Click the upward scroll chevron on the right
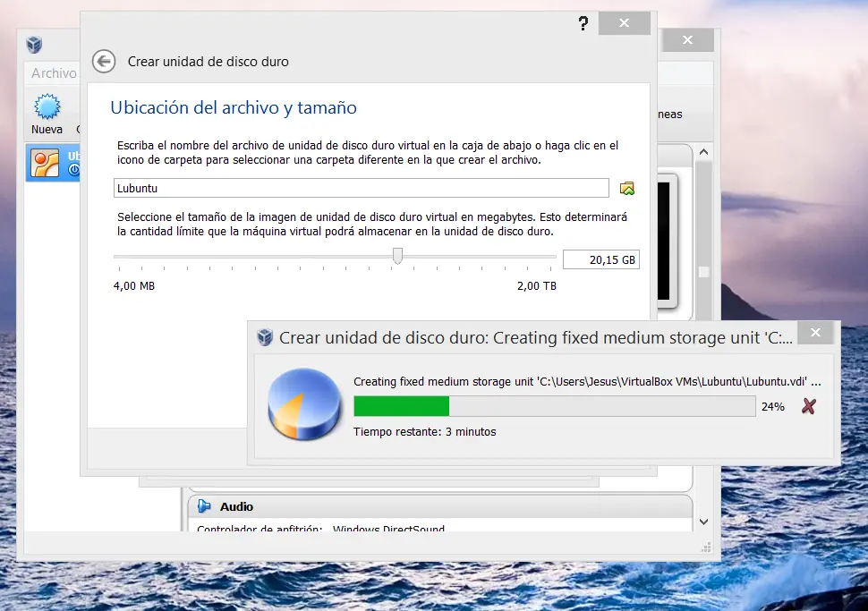This screenshot has height=611, width=868. coord(703,152)
